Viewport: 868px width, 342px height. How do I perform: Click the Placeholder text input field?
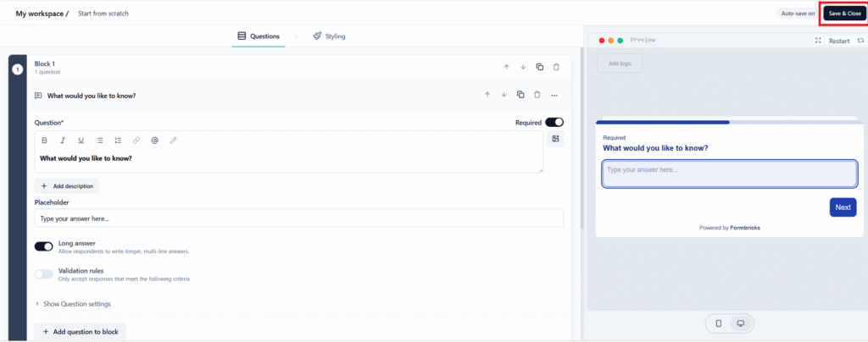pos(299,218)
